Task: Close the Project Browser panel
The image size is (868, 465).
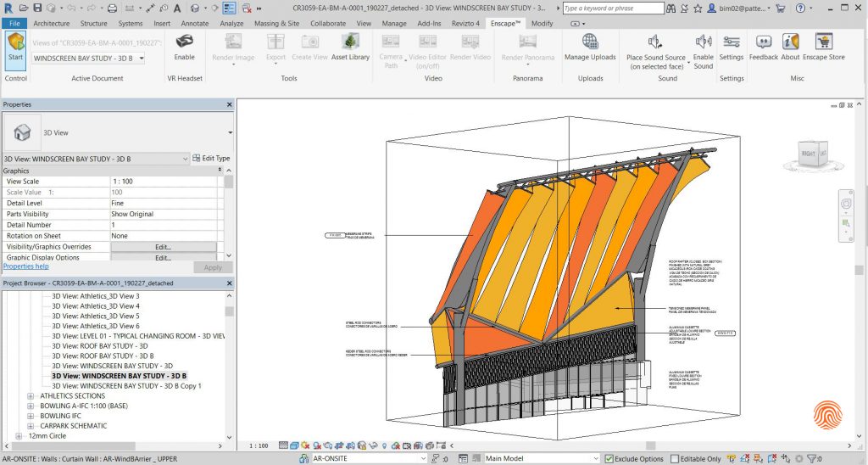Action: pyautogui.click(x=229, y=283)
